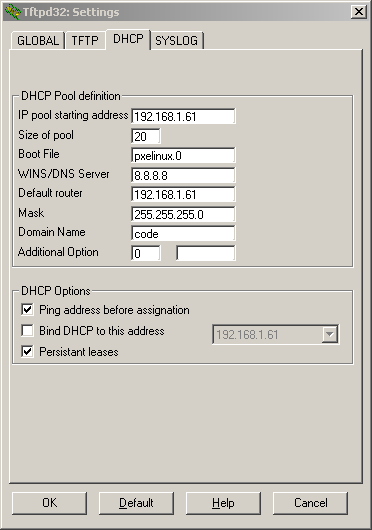
Task: Click the Tftpd32 application icon in title bar
Action: [12, 12]
